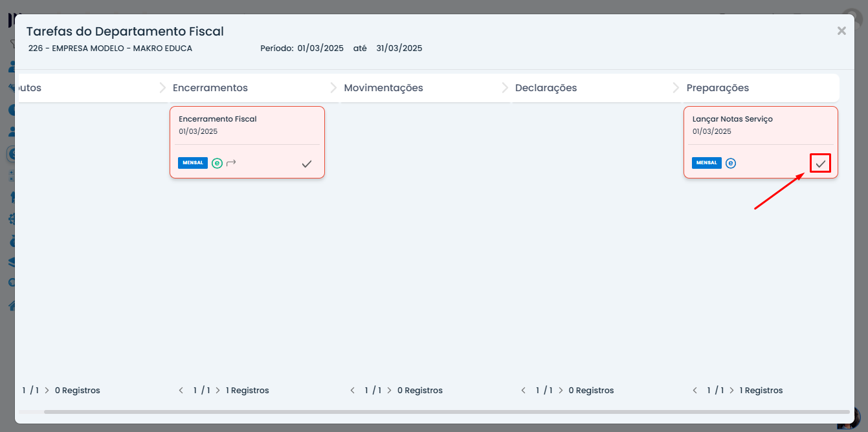This screenshot has width=868, height=432.
Task: Click the horizontal scrollbar below the columns
Action: click(x=447, y=412)
